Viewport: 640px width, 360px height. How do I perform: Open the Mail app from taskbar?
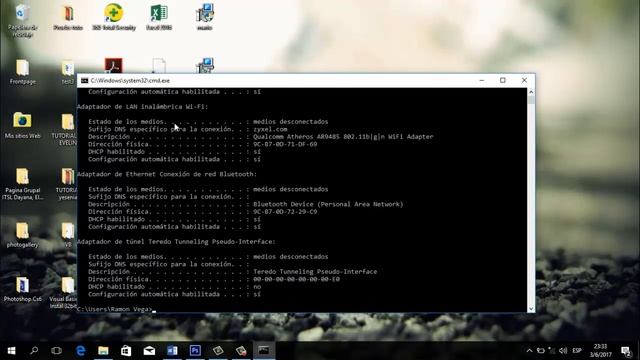149,351
